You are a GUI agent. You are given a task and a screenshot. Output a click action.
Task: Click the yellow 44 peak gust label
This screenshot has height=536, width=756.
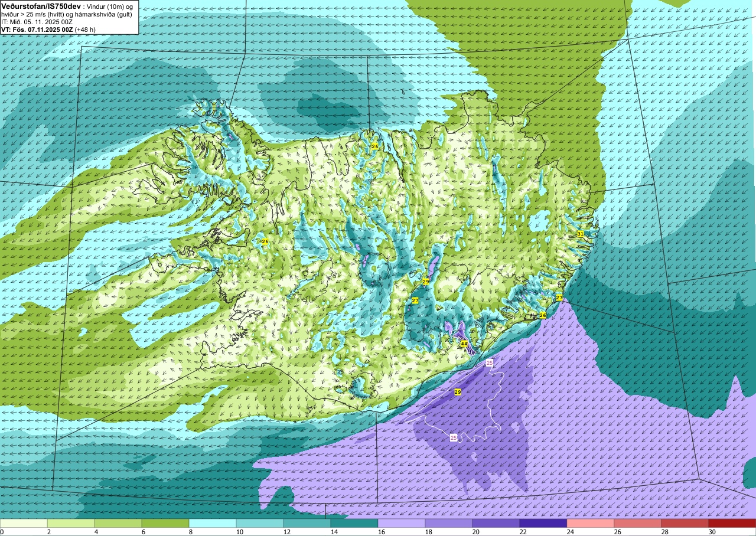pyautogui.click(x=464, y=344)
